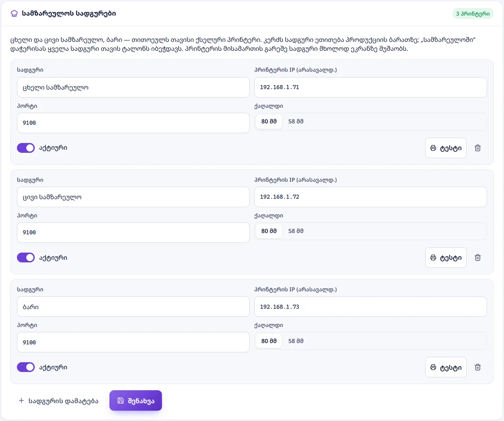Toggle აქტიური switch for ცივი სამზარეულო

pyautogui.click(x=26, y=258)
